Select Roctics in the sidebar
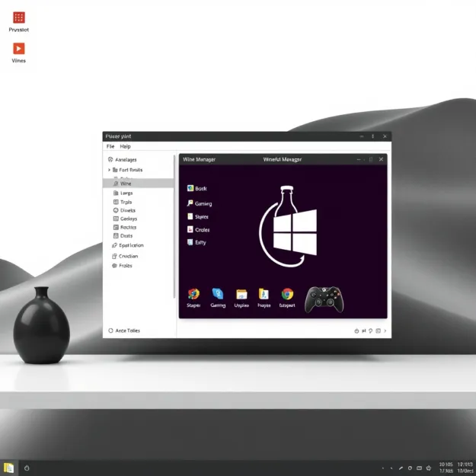The width and height of the screenshot is (476, 476). point(125,227)
